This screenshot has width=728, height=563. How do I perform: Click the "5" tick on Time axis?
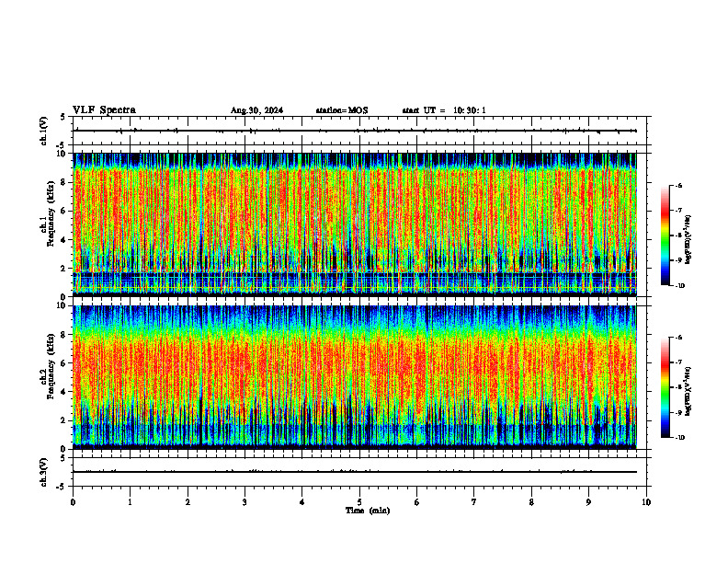[x=359, y=502]
